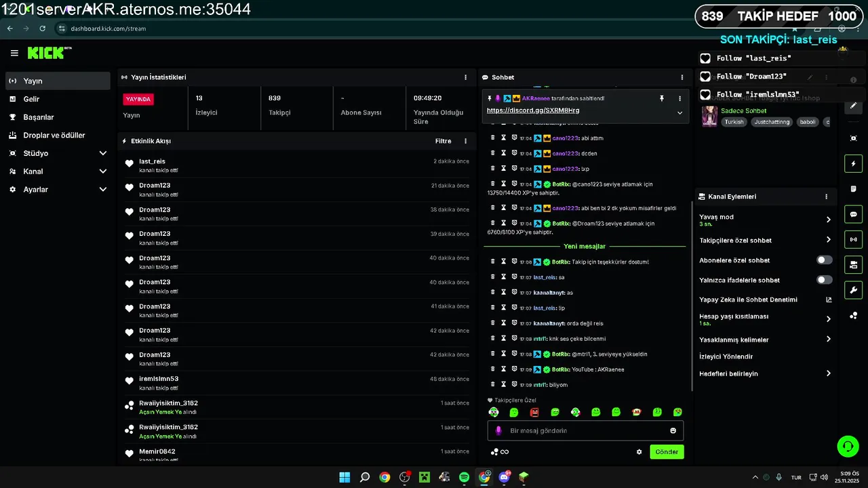
Task: Expand the pinned message chevron
Action: click(679, 113)
